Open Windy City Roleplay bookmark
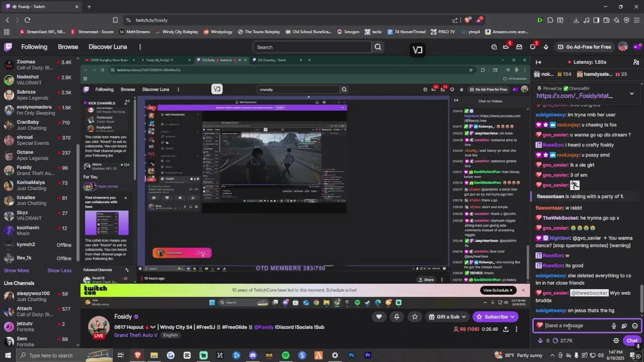644x362 pixels. 177,32
